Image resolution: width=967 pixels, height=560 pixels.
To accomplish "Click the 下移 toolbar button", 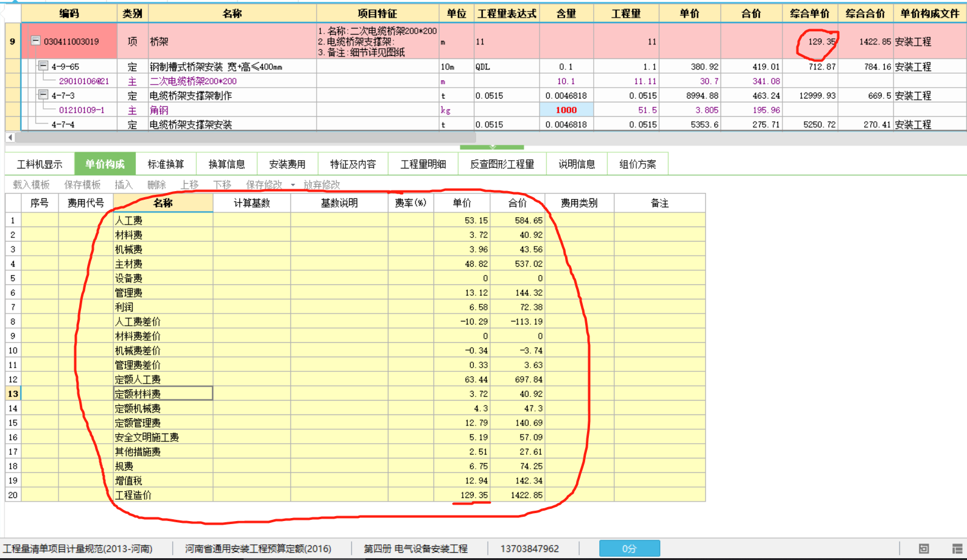I will pos(222,184).
